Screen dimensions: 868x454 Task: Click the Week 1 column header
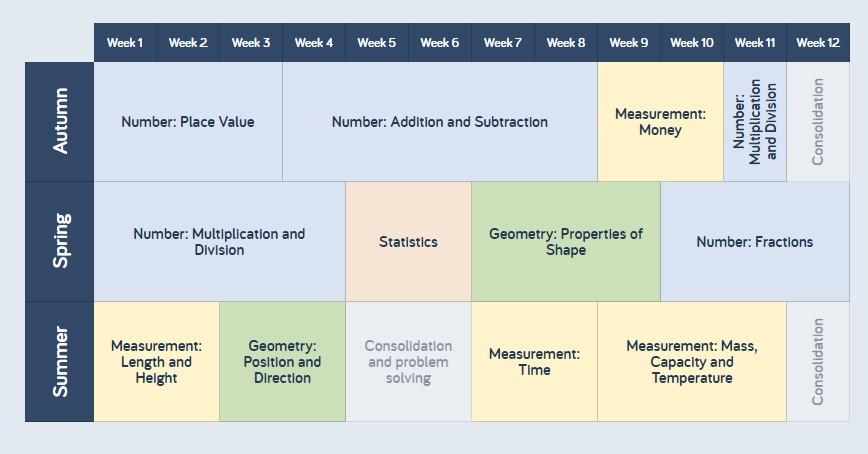pyautogui.click(x=125, y=43)
